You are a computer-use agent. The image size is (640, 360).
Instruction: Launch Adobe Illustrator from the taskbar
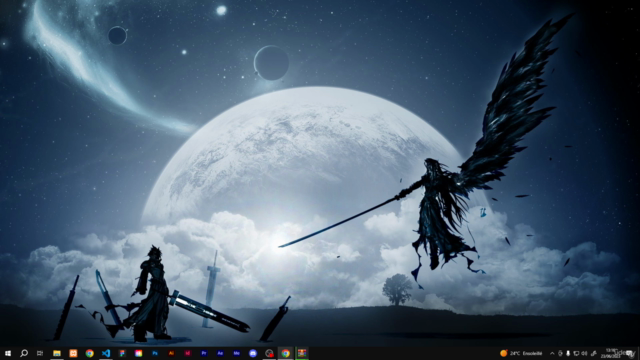click(171, 353)
